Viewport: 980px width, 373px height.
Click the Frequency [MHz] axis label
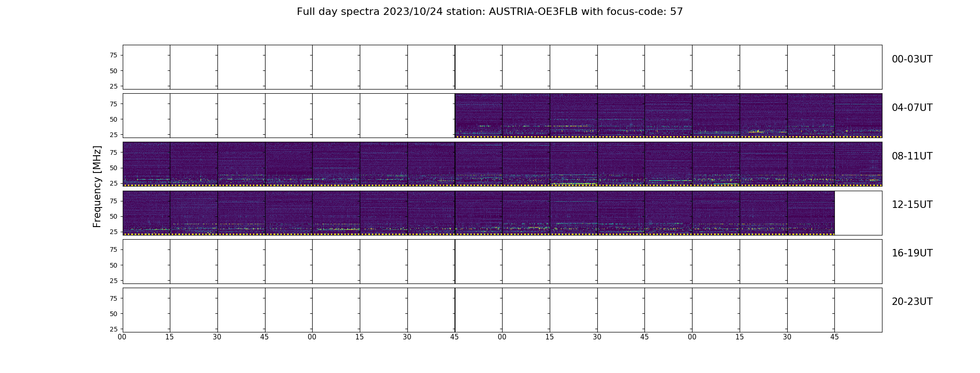(97, 186)
